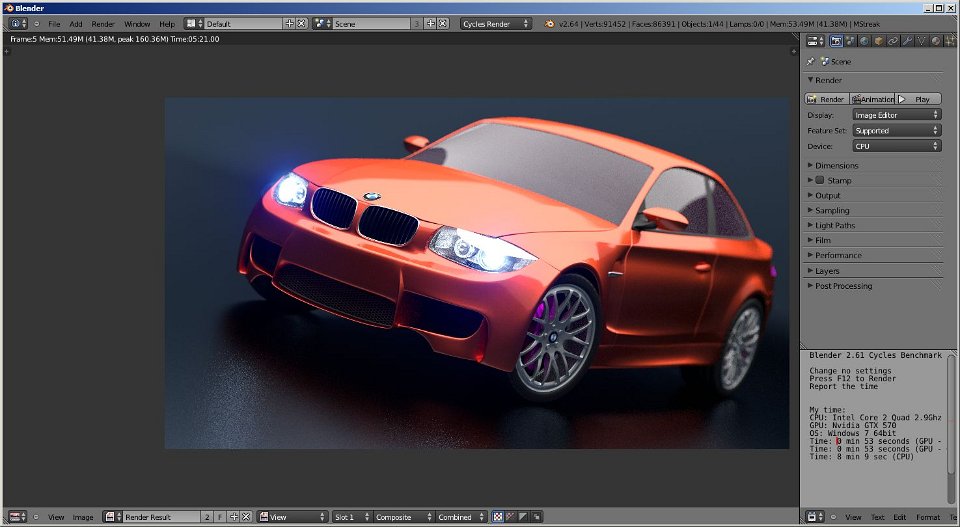Select the Modifiers wrench tab icon
This screenshot has height=527, width=960.
(x=907, y=41)
